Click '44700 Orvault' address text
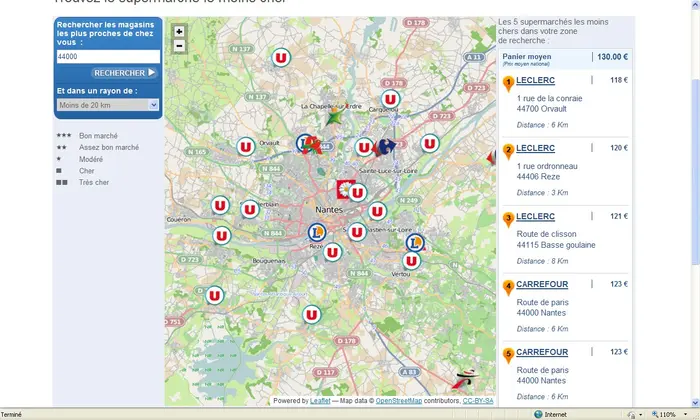This screenshot has height=420, width=700. 542,109
